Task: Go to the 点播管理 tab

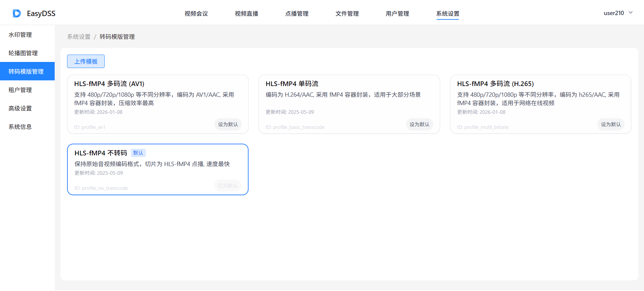Action: 297,13
